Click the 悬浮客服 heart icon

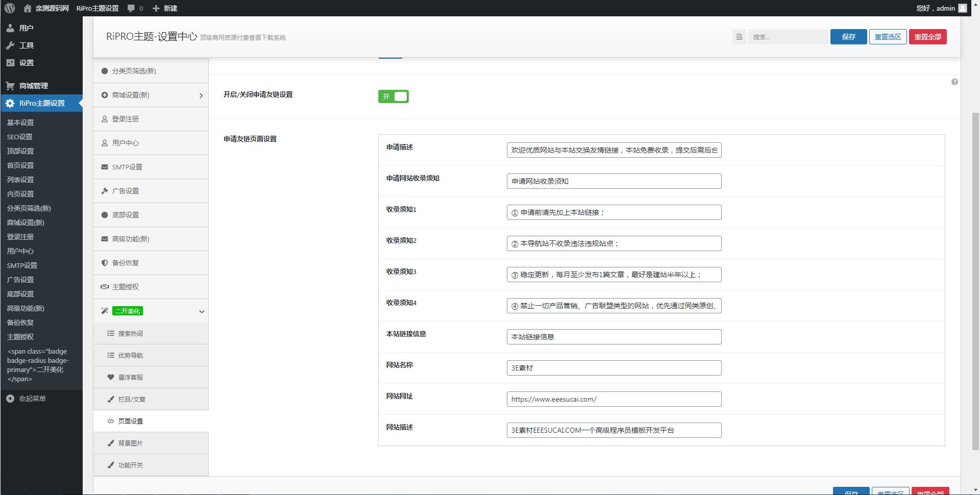tap(110, 377)
